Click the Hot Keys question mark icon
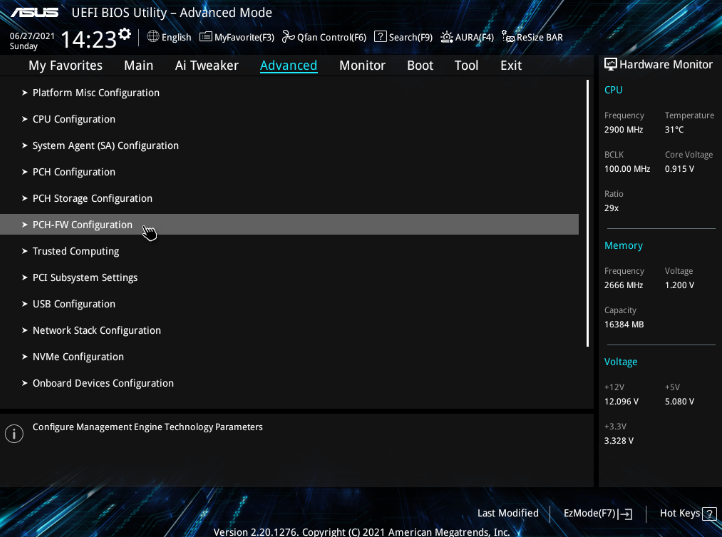Viewport: 722px width, 537px height. [709, 514]
